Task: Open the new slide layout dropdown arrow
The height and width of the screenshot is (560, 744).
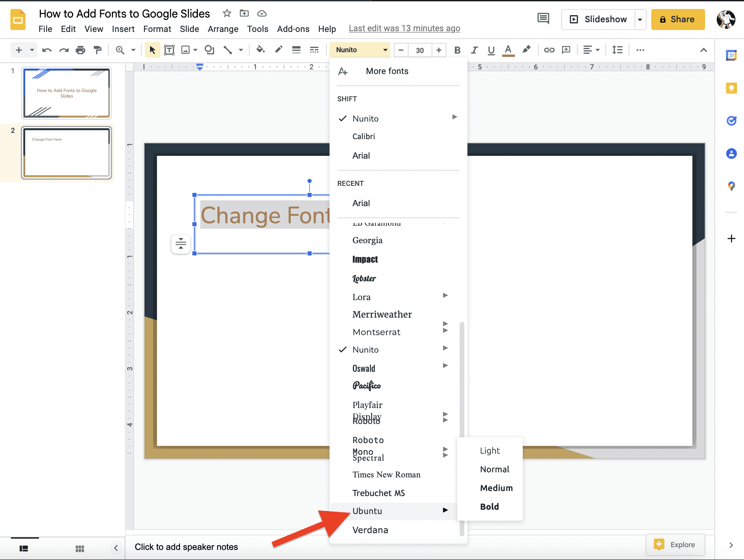Action: pyautogui.click(x=32, y=50)
